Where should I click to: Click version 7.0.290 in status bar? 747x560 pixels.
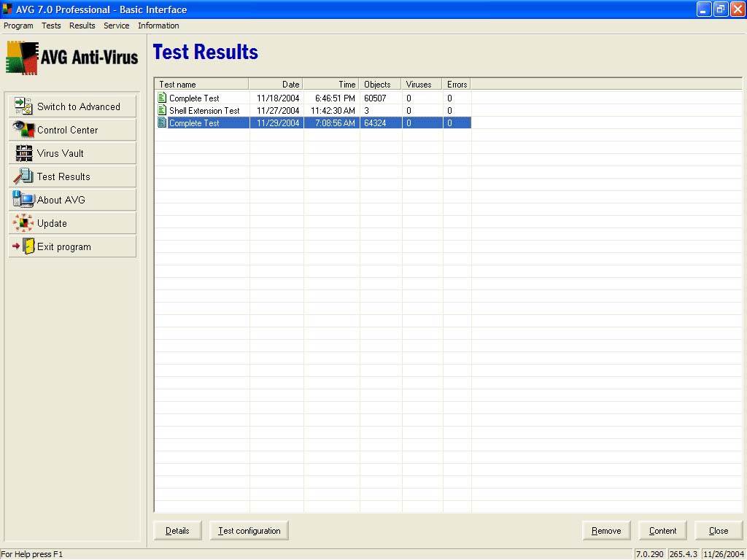649,554
